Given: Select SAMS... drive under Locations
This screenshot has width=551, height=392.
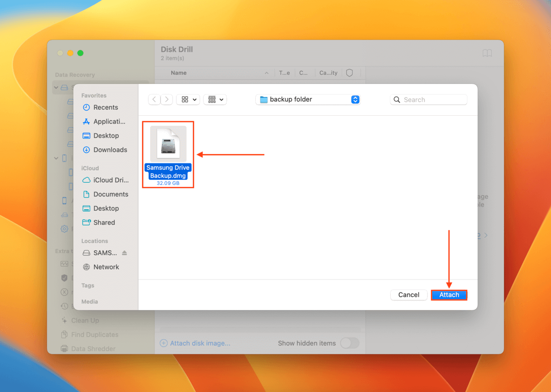Looking at the screenshot, I should (x=105, y=253).
